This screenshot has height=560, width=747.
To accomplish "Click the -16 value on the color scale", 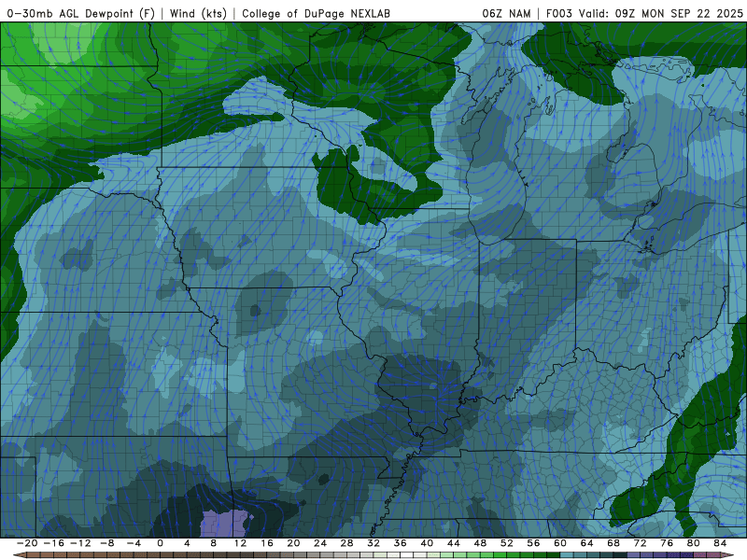I will tap(53, 543).
